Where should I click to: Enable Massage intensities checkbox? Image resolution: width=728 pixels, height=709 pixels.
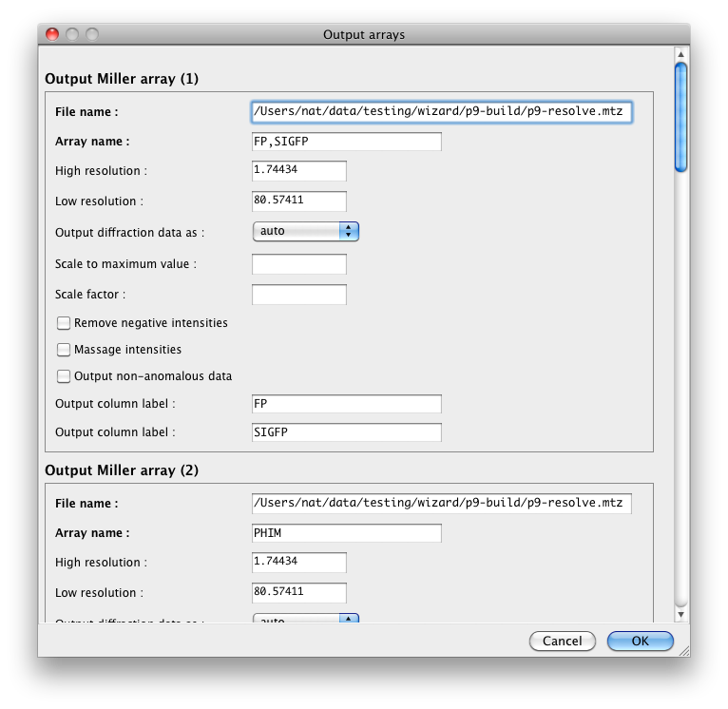point(65,350)
